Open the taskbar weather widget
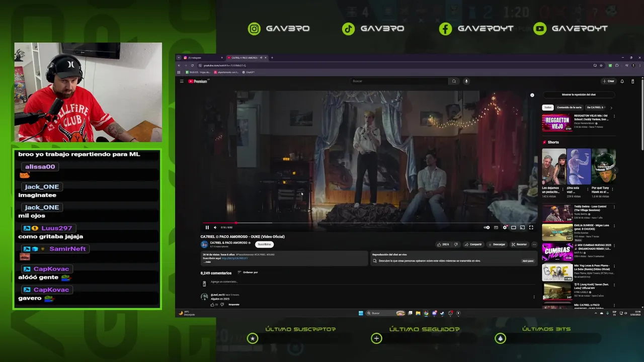Screen dimensions: 644x362 (x=187, y=313)
